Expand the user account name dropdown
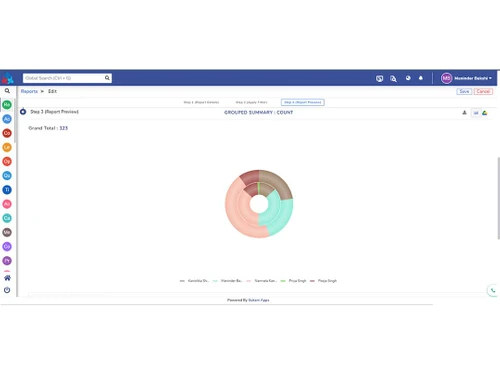 click(473, 78)
